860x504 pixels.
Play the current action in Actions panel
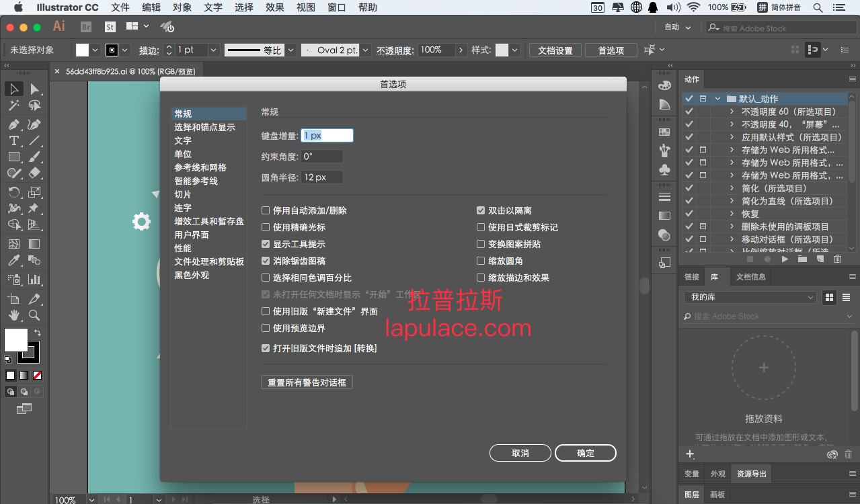(x=785, y=259)
